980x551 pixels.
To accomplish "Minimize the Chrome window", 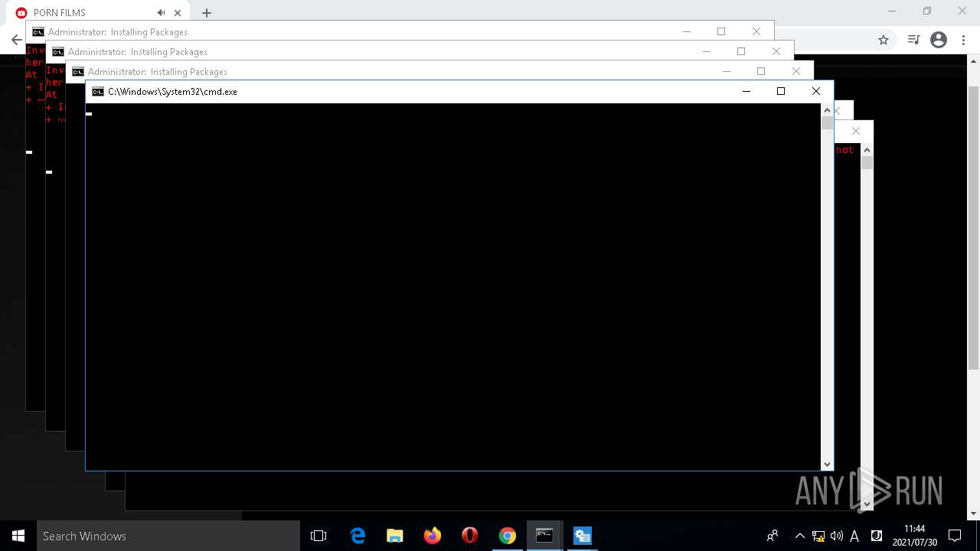I will pyautogui.click(x=892, y=11).
